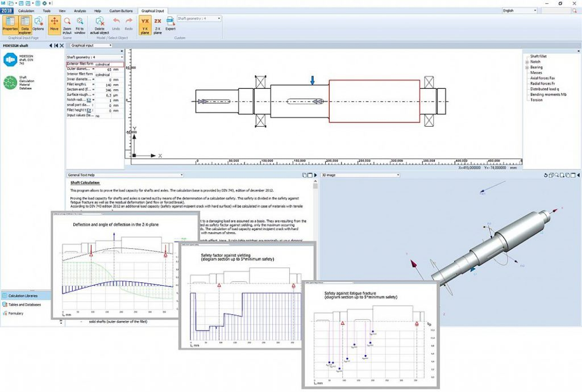Click the Zoom in/out tool

67,24
